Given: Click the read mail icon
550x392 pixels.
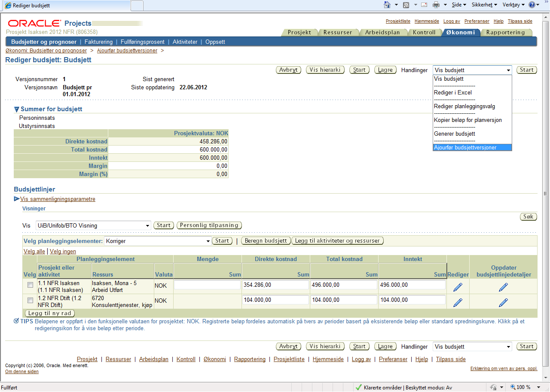Looking at the screenshot, I should tap(424, 5).
